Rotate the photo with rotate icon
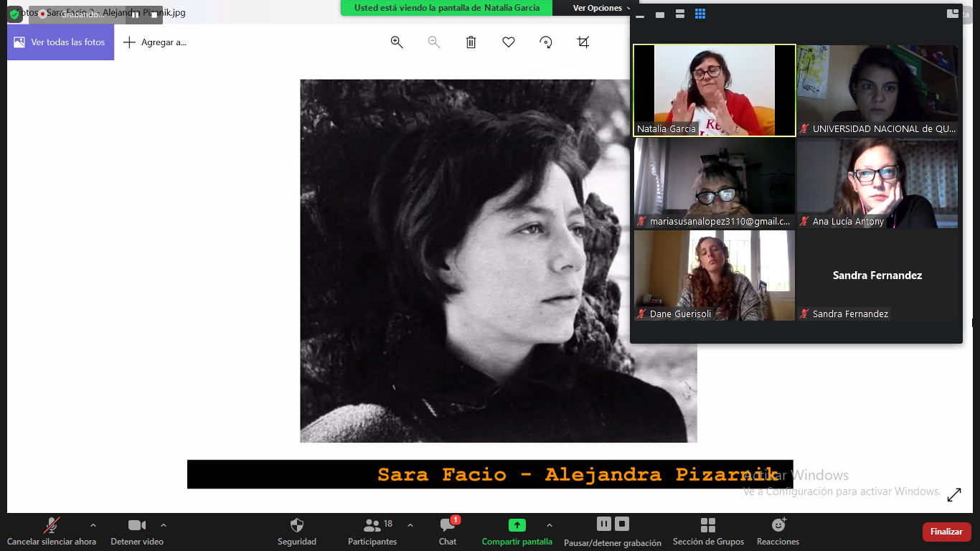Viewport: 980px width, 551px height. (x=546, y=42)
